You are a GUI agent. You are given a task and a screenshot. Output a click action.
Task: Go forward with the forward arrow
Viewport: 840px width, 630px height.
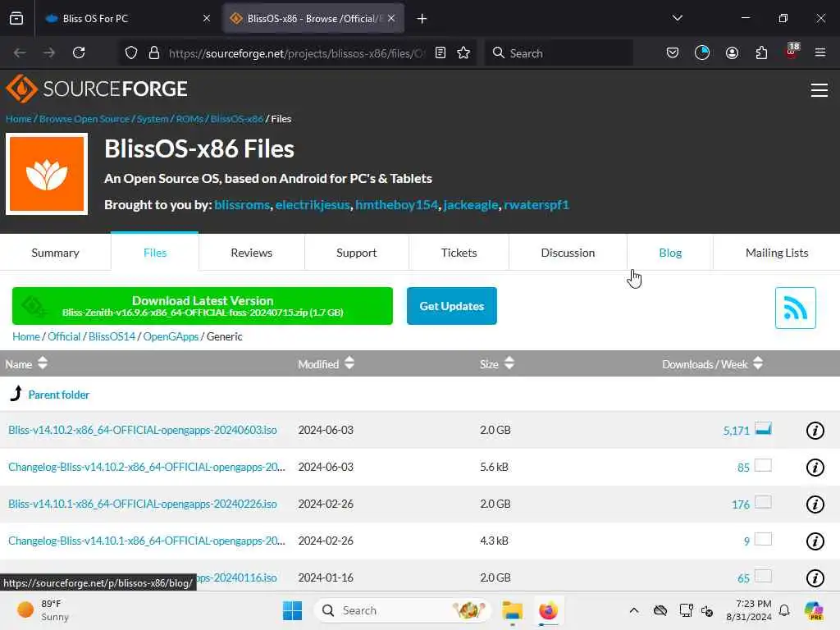click(48, 52)
